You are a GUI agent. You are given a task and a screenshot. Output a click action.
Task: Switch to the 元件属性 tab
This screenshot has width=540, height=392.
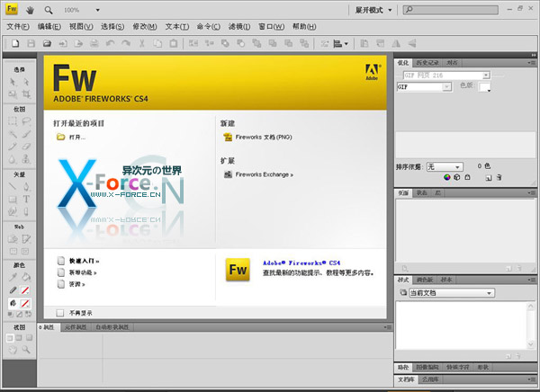click(x=76, y=327)
